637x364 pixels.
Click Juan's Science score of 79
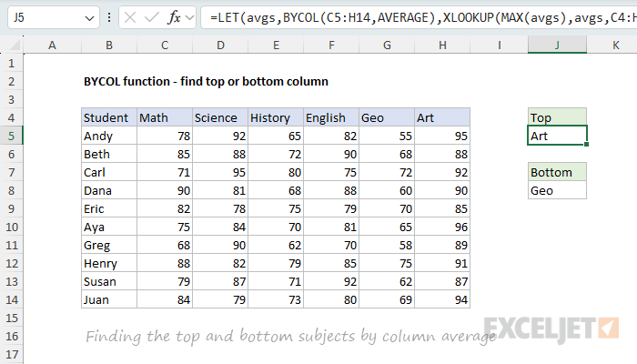220,299
